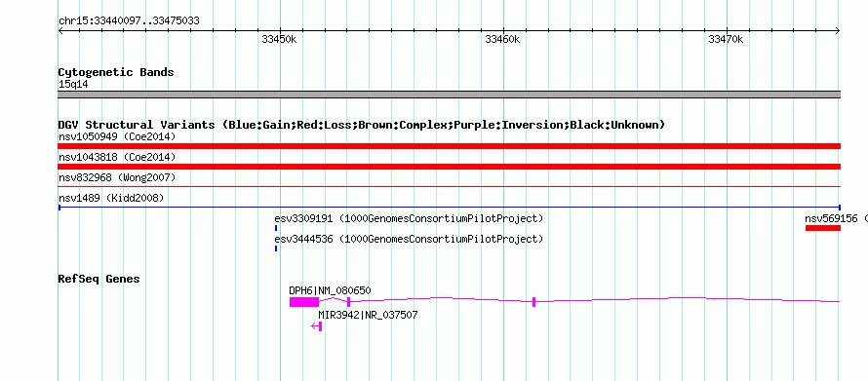
Task: Click the gray 15q14 cytogenetic band bar
Action: click(x=449, y=95)
